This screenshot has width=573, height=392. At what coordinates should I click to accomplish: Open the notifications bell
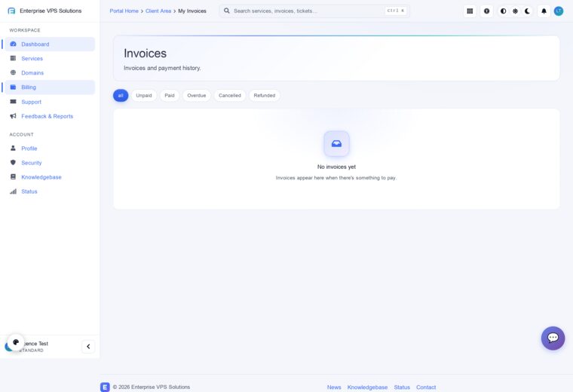pyautogui.click(x=544, y=11)
